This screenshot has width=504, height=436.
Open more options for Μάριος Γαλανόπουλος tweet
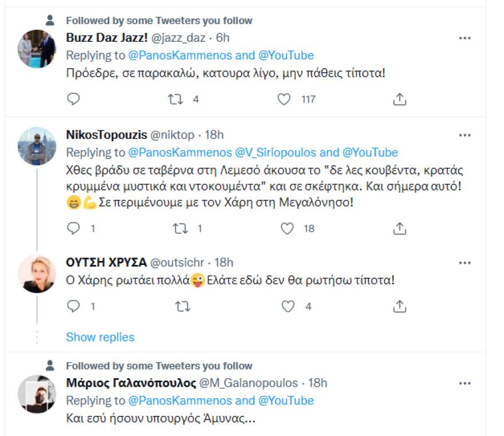click(x=464, y=383)
